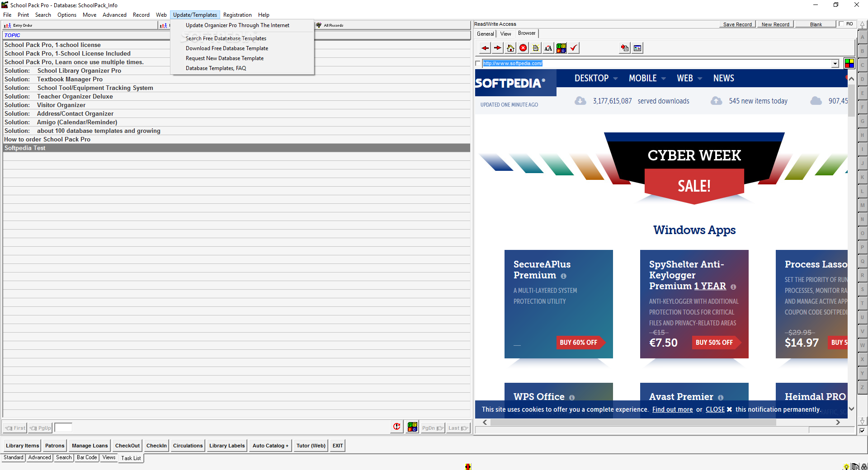Open the Auto Catalog + menu button
This screenshot has height=470, width=868.
(x=270, y=446)
